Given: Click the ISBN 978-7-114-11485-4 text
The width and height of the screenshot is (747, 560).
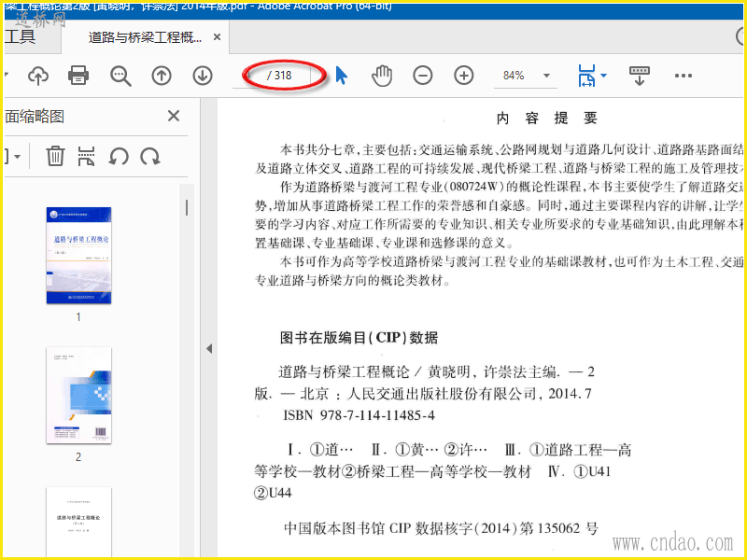Looking at the screenshot, I should point(359,415).
